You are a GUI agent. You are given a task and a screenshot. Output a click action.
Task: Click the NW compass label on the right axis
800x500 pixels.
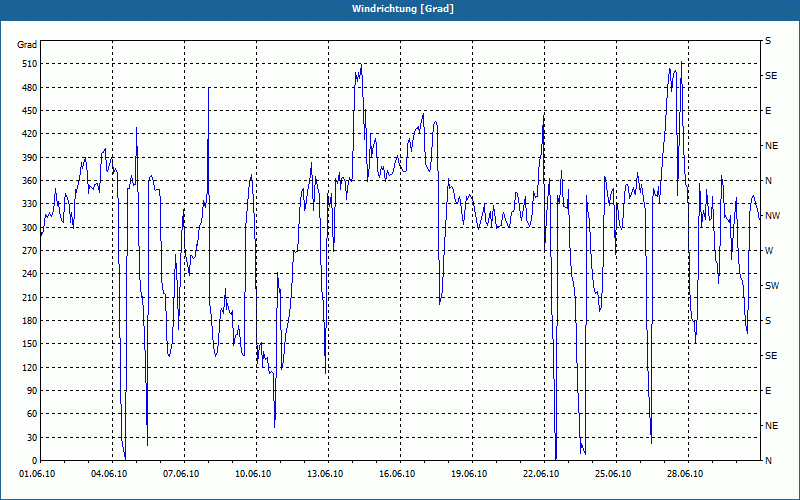click(x=772, y=216)
